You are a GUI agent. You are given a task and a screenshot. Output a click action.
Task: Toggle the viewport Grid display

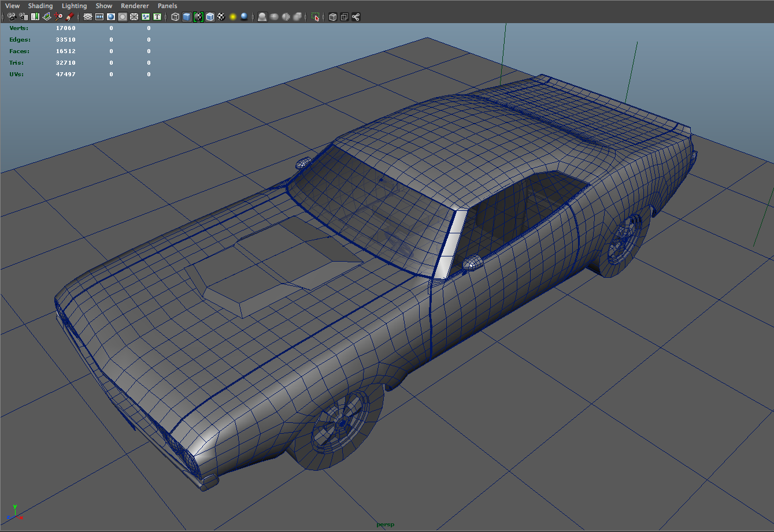coord(87,17)
